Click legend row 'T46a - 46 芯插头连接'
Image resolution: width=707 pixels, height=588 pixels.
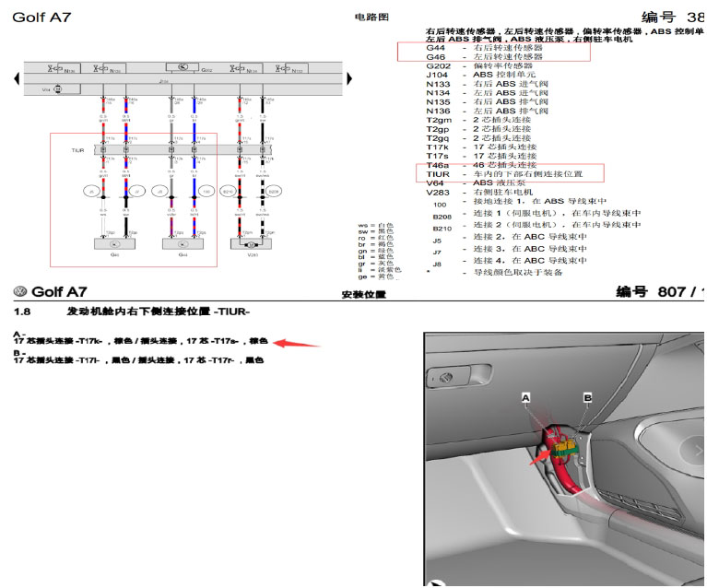(481, 165)
